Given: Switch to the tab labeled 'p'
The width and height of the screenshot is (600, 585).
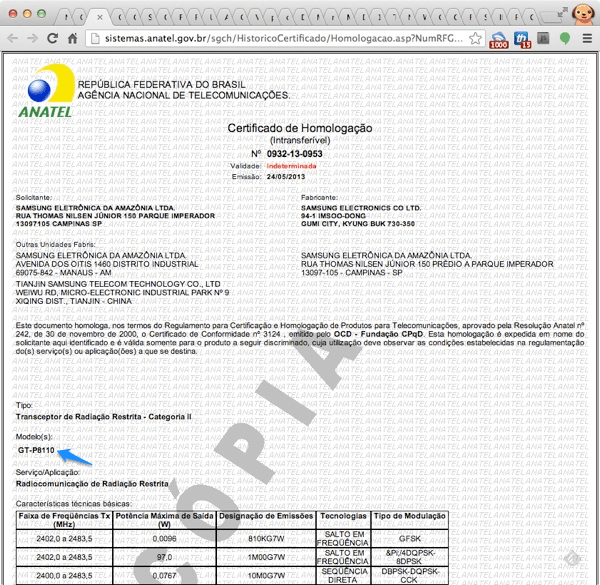Looking at the screenshot, I should 272,17.
